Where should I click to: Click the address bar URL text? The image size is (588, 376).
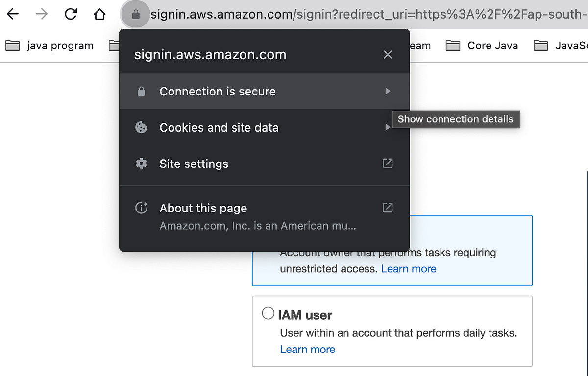tap(368, 15)
